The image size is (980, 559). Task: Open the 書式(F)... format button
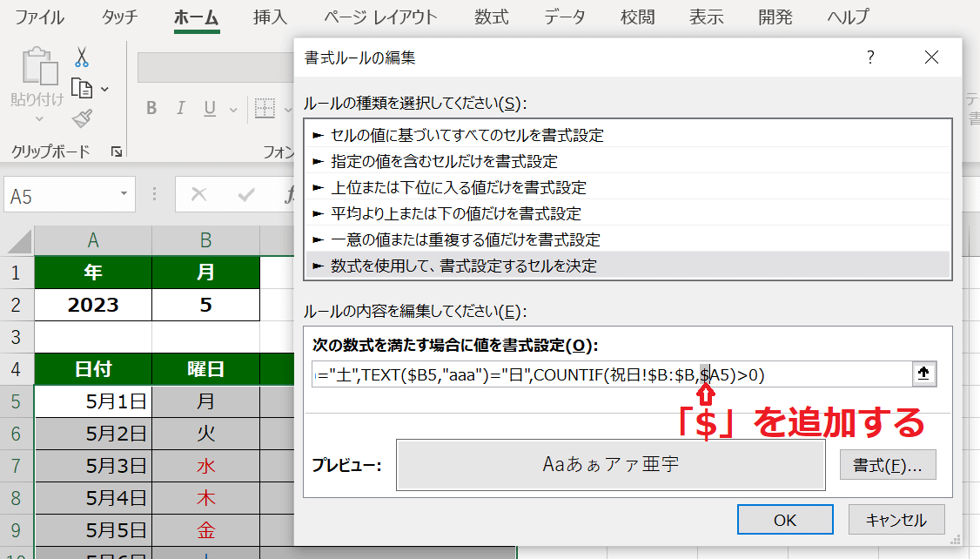[887, 464]
